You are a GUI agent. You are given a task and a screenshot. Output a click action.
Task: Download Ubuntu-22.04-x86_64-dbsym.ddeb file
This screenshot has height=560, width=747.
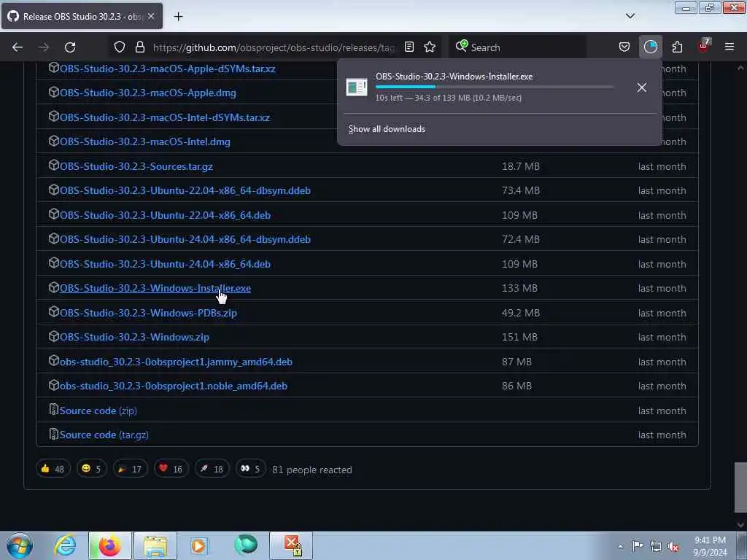[185, 190]
